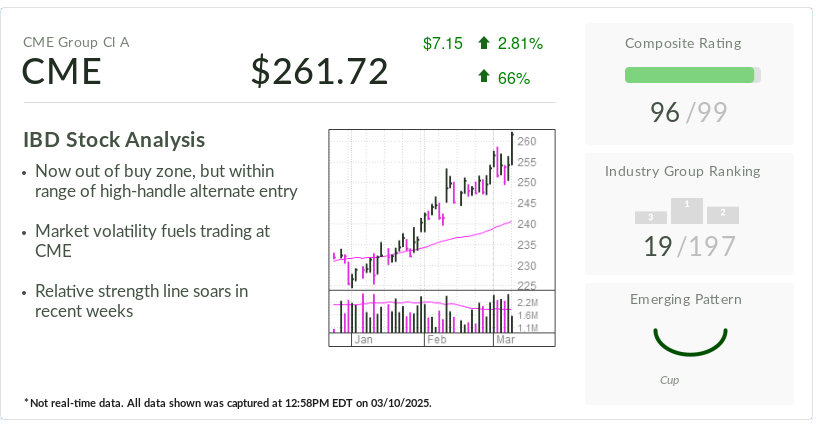Click the green up arrow beside 2.81%
The width and height of the screenshot is (816, 430).
coord(483,43)
